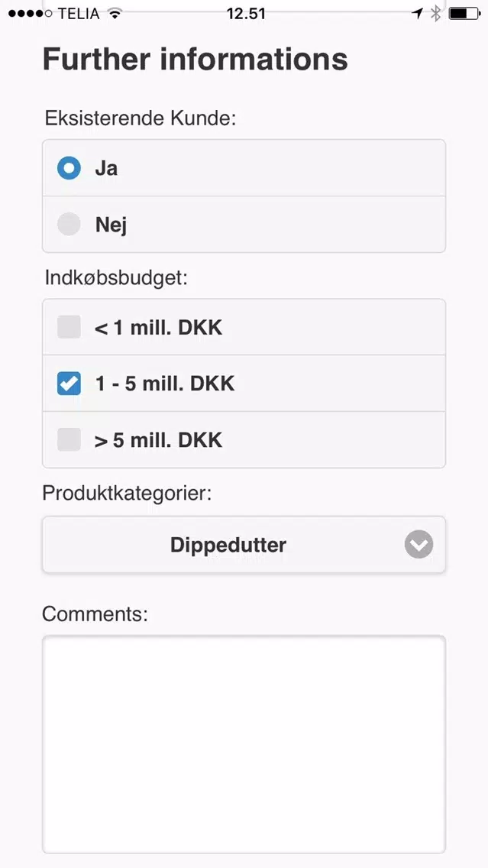
Task: Tap the Wi-Fi icon in status bar
Action: [115, 13]
